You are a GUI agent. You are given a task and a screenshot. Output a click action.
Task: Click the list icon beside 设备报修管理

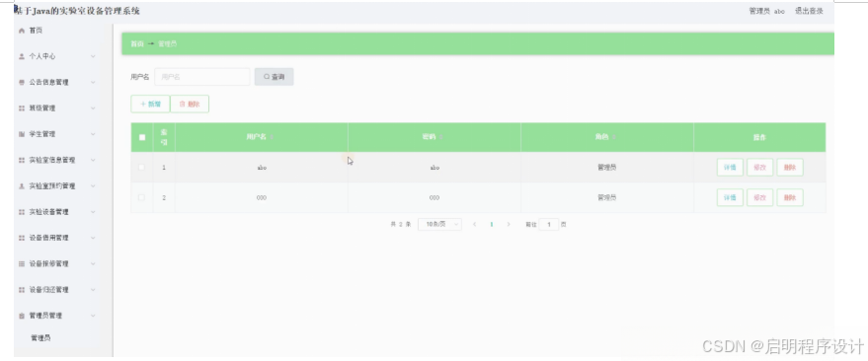22,264
